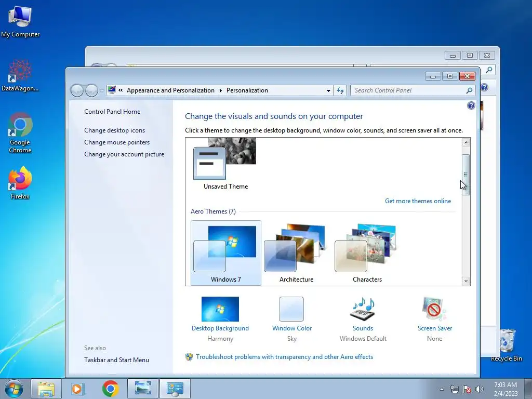Viewport: 532px width, 399px height.
Task: Click the Show desktop button at taskbar end
Action: (528, 389)
